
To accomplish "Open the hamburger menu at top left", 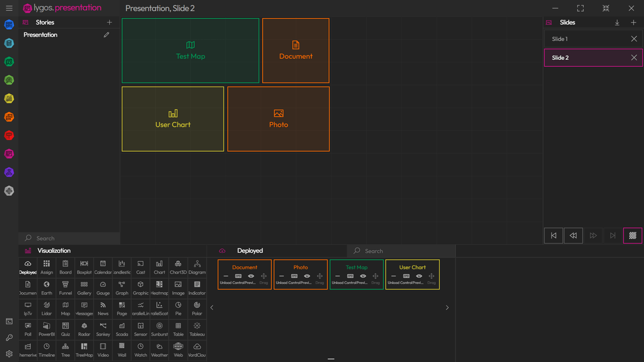I will 9,8.
